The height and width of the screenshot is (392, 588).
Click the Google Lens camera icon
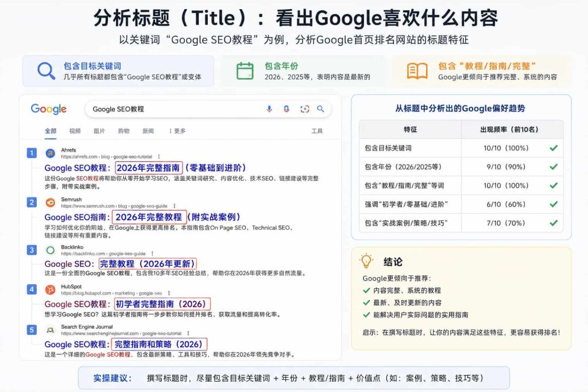coord(305,109)
